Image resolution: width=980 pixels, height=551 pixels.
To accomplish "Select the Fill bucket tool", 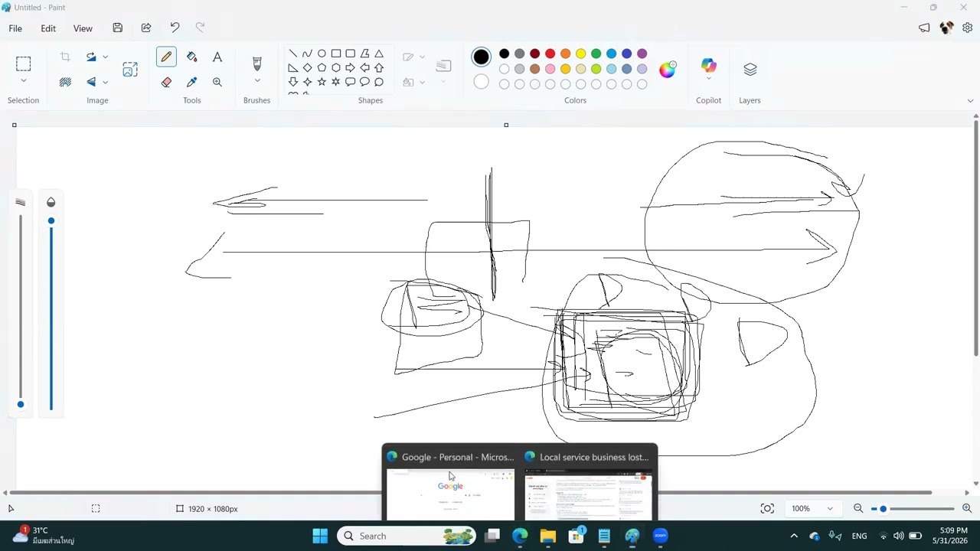I will tap(191, 57).
